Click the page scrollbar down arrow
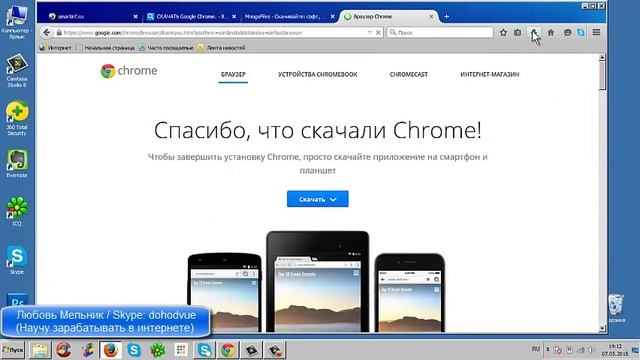 pyautogui.click(x=602, y=328)
